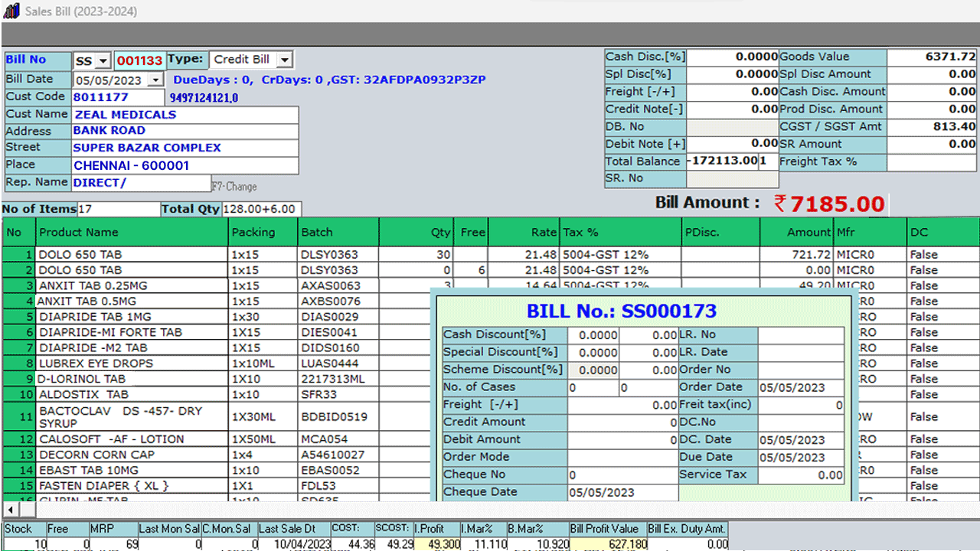Open the Bill Date calendar dropdown
The height and width of the screenshot is (551, 980).
tap(155, 80)
